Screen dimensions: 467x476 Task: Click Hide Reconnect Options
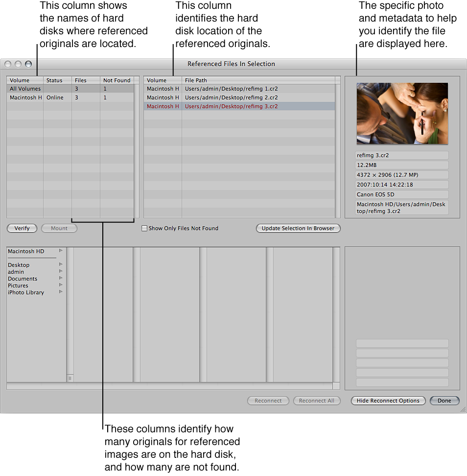click(x=388, y=400)
